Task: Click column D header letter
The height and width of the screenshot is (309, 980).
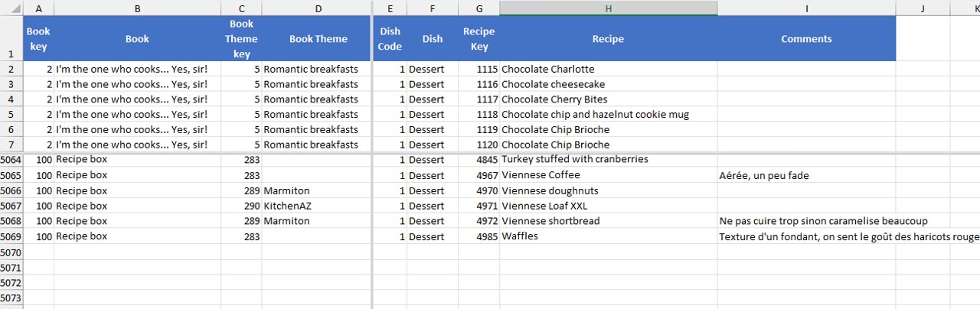Action: pyautogui.click(x=318, y=8)
